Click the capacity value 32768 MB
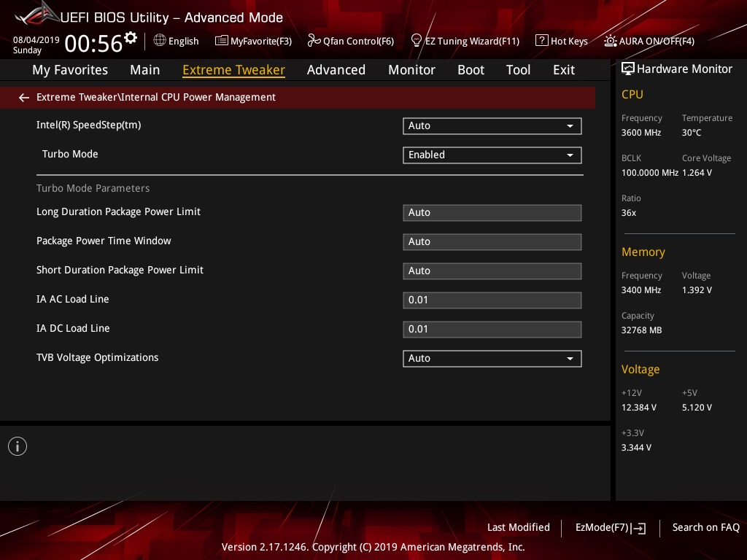 [641, 330]
